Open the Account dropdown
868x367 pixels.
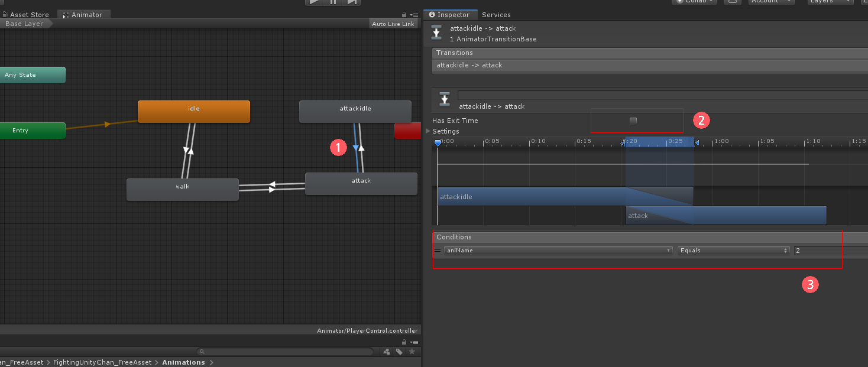point(771,2)
